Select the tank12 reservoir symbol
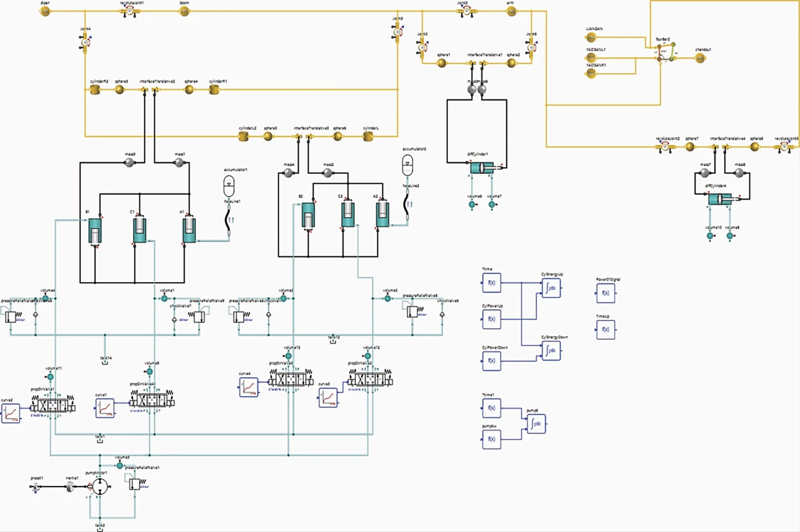This screenshot has height=532, width=800. click(332, 341)
